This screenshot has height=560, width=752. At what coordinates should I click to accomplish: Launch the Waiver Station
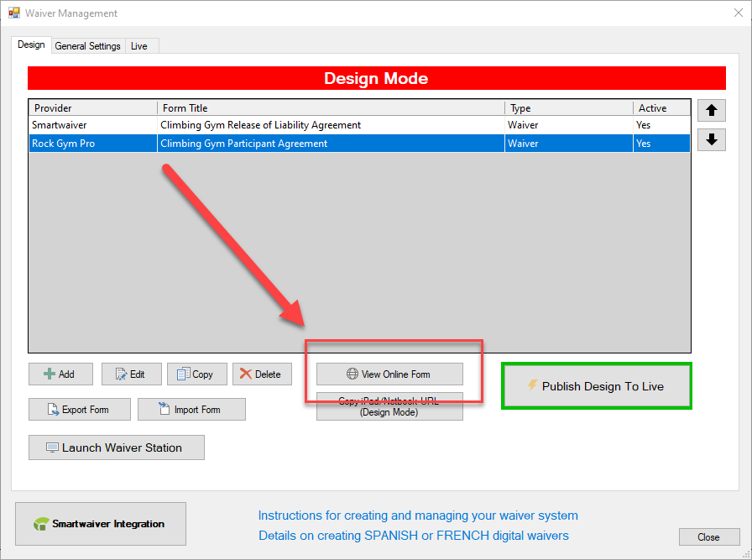point(117,447)
